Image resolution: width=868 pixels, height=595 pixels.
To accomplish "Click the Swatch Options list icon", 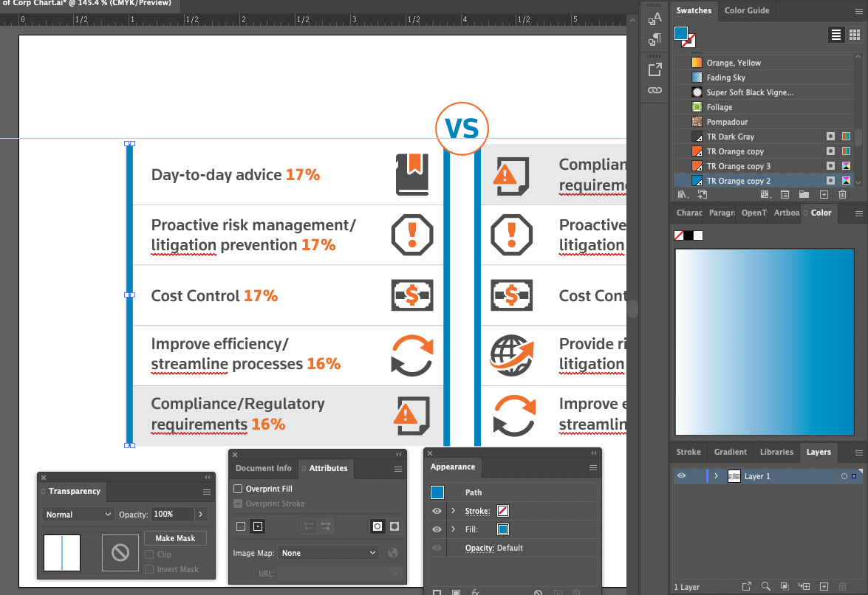I will point(785,194).
